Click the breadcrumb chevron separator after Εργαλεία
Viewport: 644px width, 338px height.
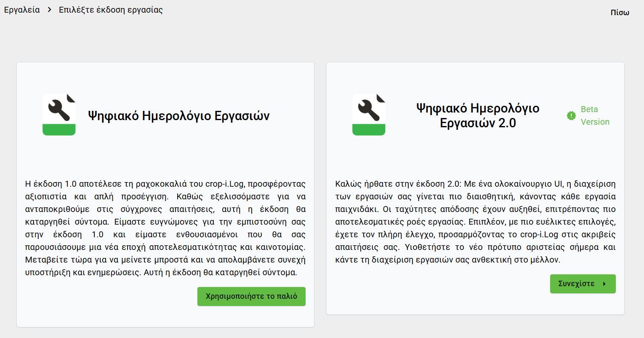50,10
